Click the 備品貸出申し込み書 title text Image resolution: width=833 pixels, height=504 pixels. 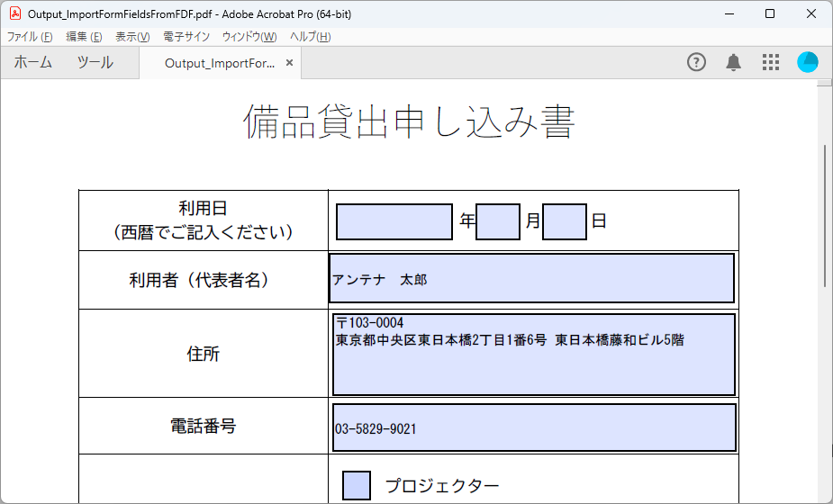pos(409,122)
